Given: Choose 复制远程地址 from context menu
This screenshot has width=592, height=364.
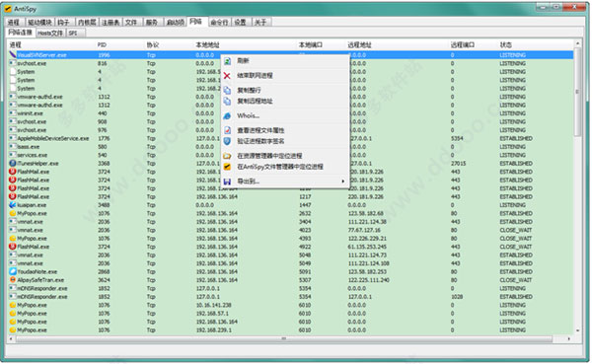Looking at the screenshot, I should pos(255,101).
